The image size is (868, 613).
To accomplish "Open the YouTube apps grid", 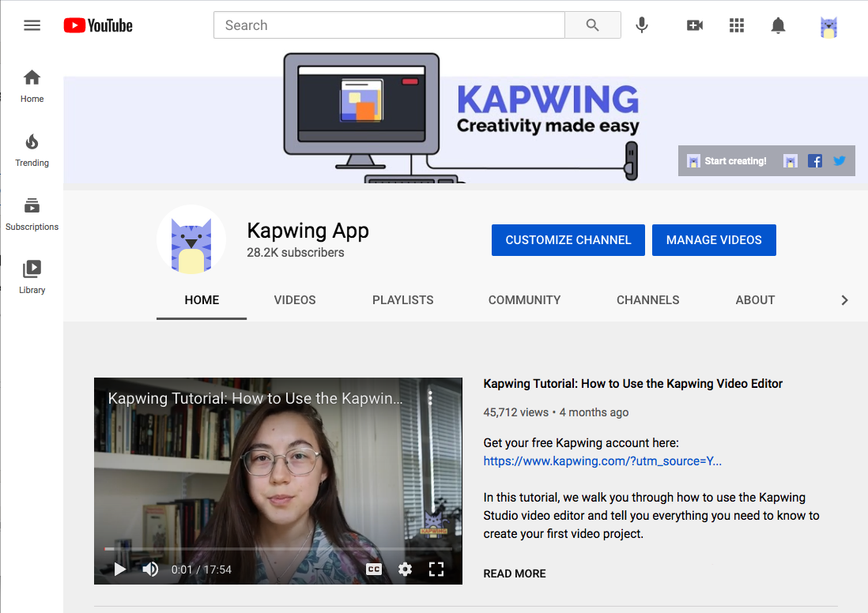I will (x=737, y=25).
